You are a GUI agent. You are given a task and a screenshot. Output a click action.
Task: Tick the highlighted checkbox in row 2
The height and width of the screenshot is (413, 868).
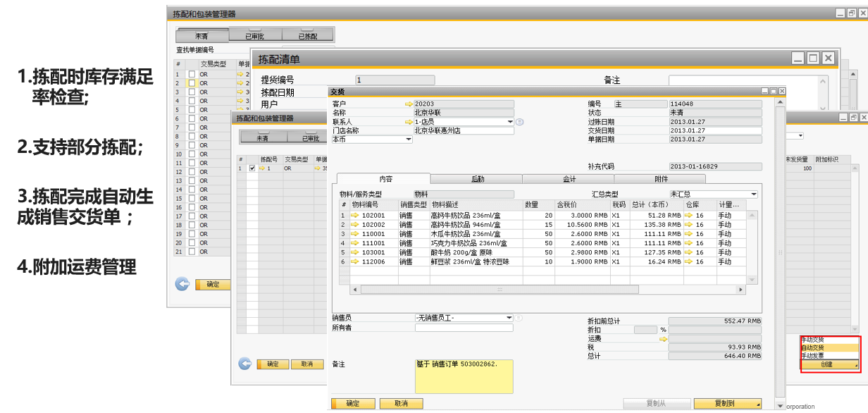click(192, 83)
